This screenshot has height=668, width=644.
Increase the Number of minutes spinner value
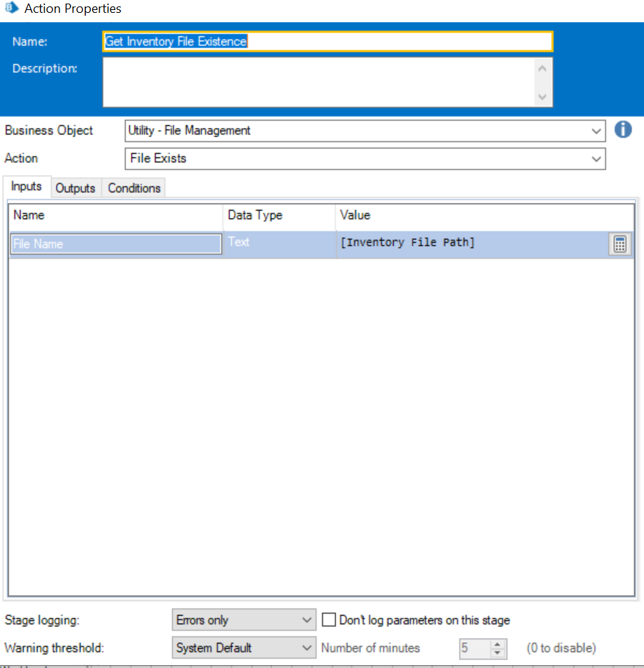point(498,644)
